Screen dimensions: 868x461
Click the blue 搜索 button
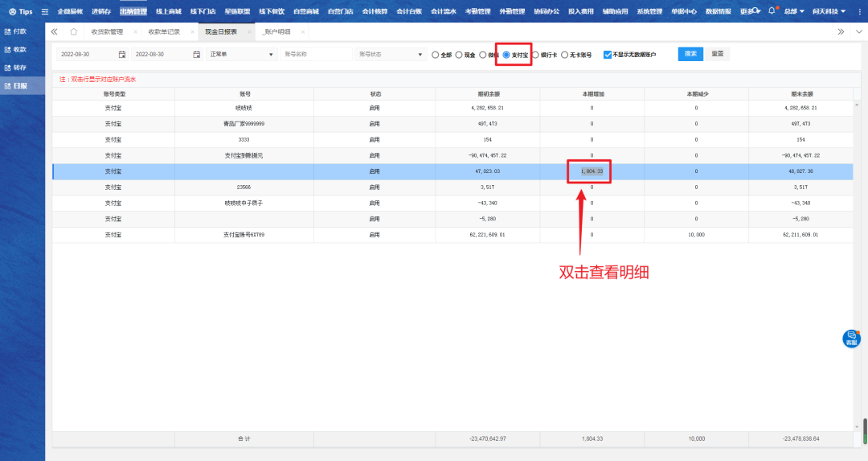pyautogui.click(x=690, y=54)
